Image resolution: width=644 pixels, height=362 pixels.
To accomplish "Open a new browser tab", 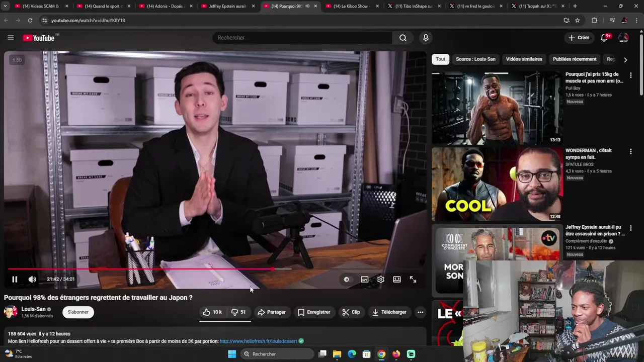I will 575,6.
